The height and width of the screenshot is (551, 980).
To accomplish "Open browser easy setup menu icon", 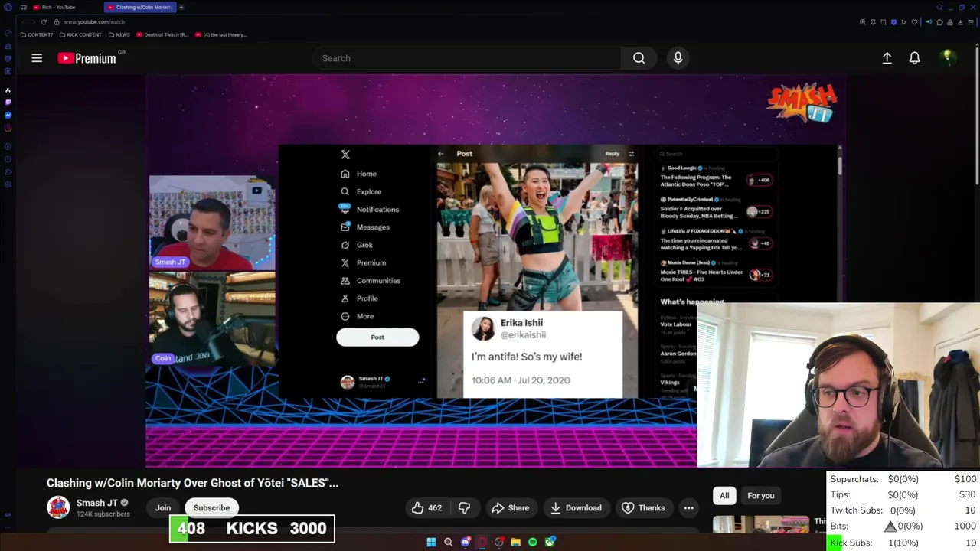I will pyautogui.click(x=971, y=22).
